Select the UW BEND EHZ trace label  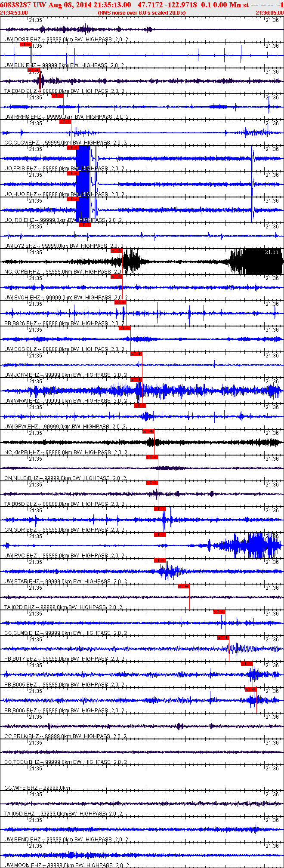tap(66, 840)
